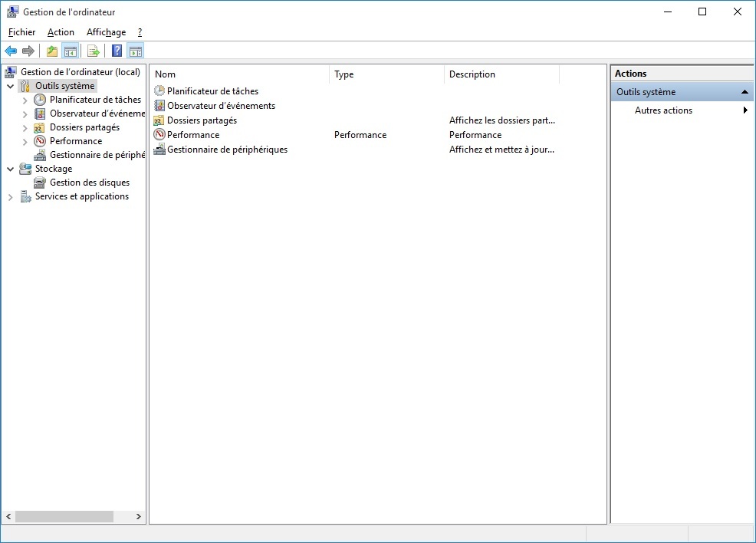Open the Fichier menu
756x543 pixels.
[21, 31]
